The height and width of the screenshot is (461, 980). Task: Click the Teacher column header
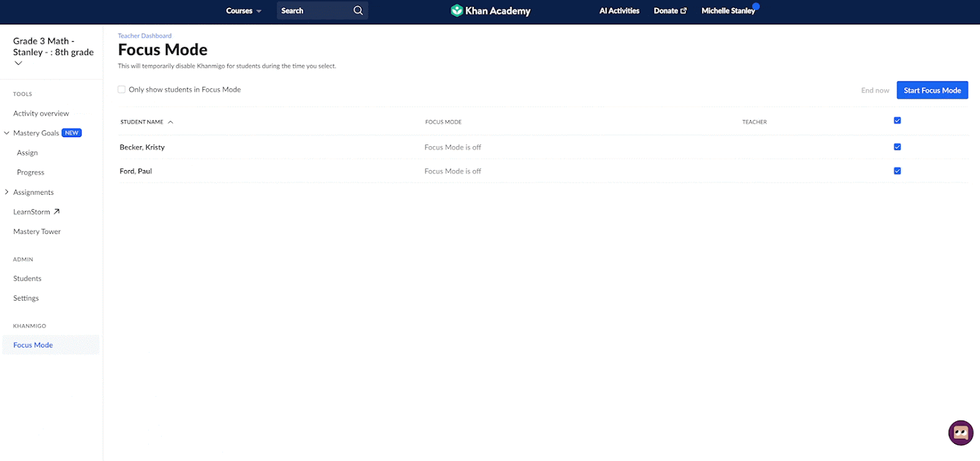pos(755,122)
